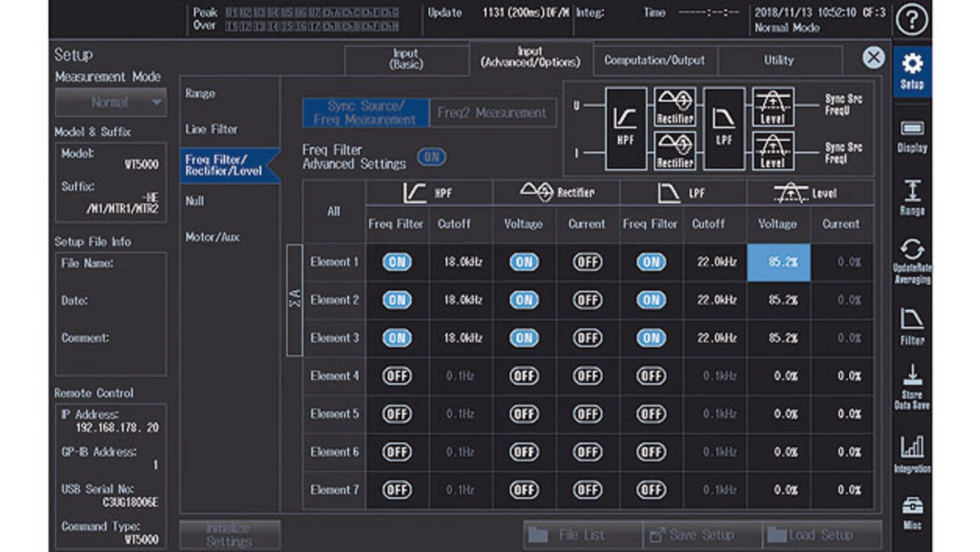Click the Filter sidebar icon
Image resolution: width=980 pixels, height=552 pixels.
click(x=912, y=326)
